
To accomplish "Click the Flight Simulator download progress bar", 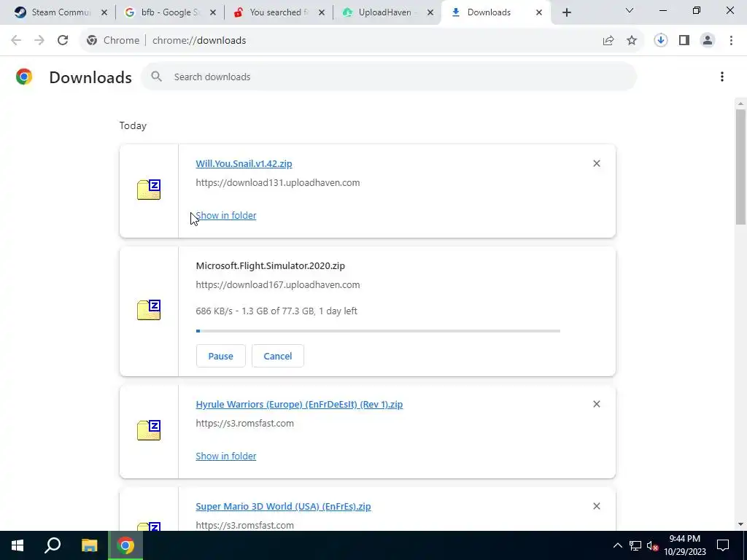I will [x=379, y=330].
